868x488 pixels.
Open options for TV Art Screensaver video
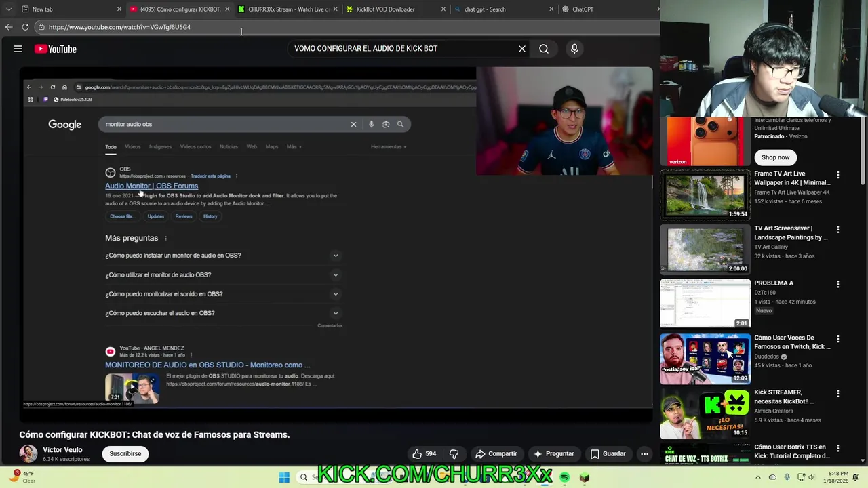click(x=838, y=230)
